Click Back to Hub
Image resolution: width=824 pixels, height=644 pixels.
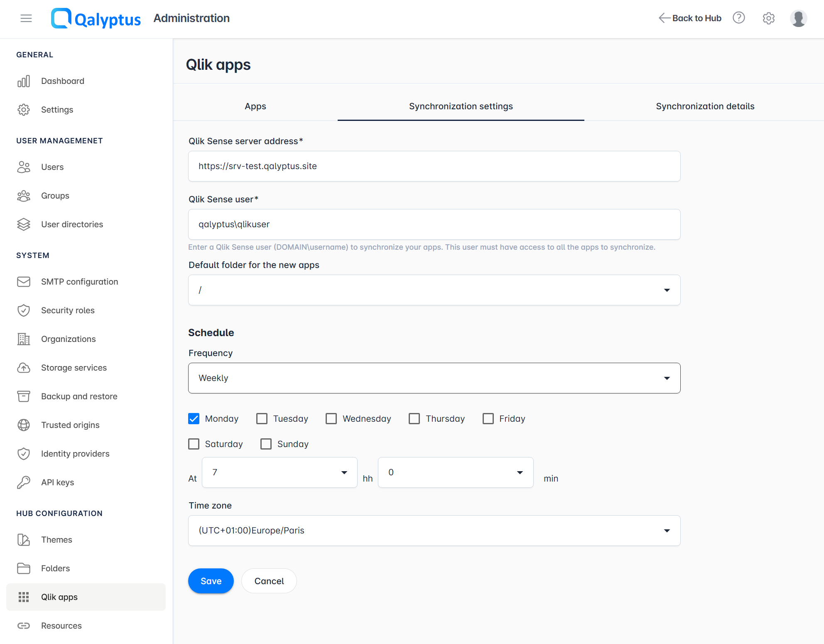tap(696, 18)
